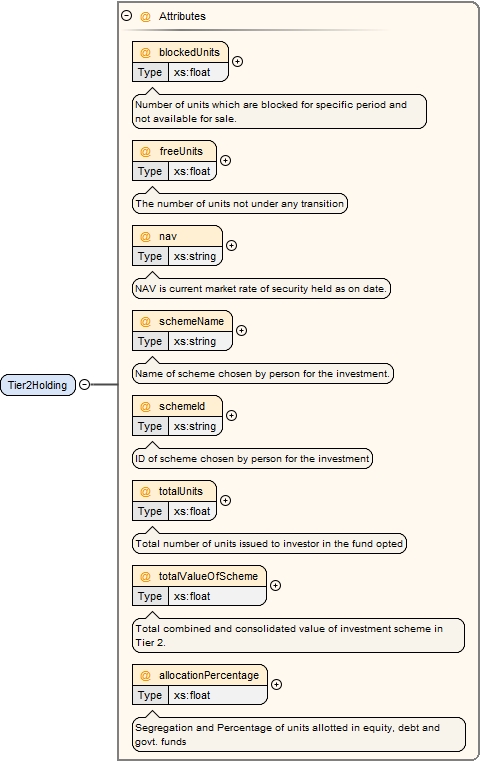Viewport: 497px width, 762px height.
Task: Collapse the Attributes group minus icon
Action: pos(127,16)
